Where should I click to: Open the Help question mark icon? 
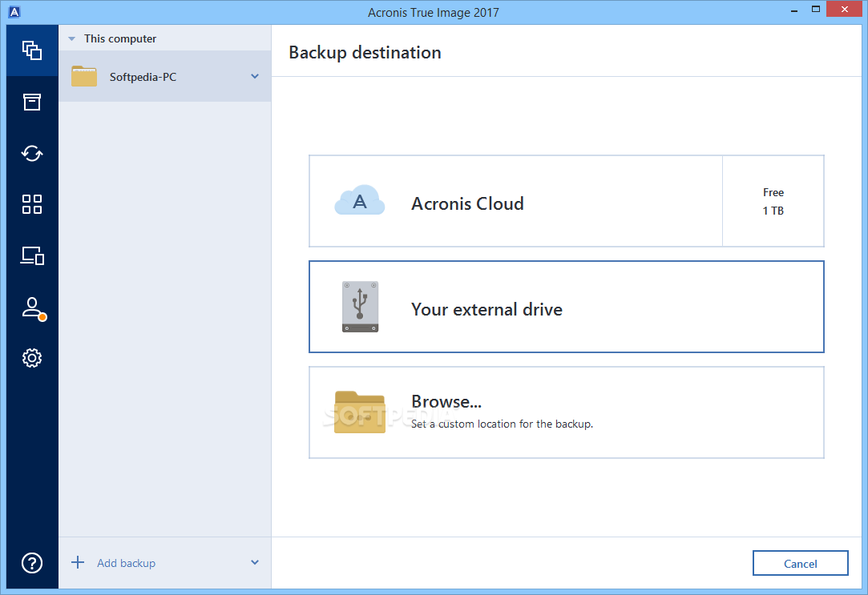coord(32,563)
